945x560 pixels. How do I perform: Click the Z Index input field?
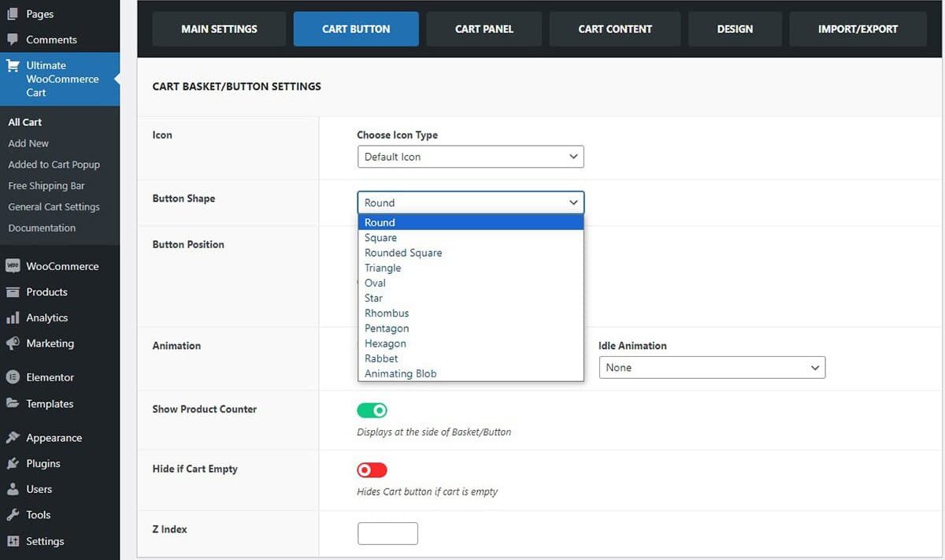387,533
